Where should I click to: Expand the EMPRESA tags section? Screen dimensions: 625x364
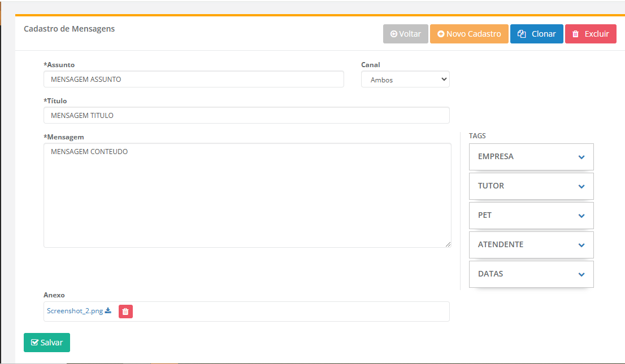tap(531, 157)
